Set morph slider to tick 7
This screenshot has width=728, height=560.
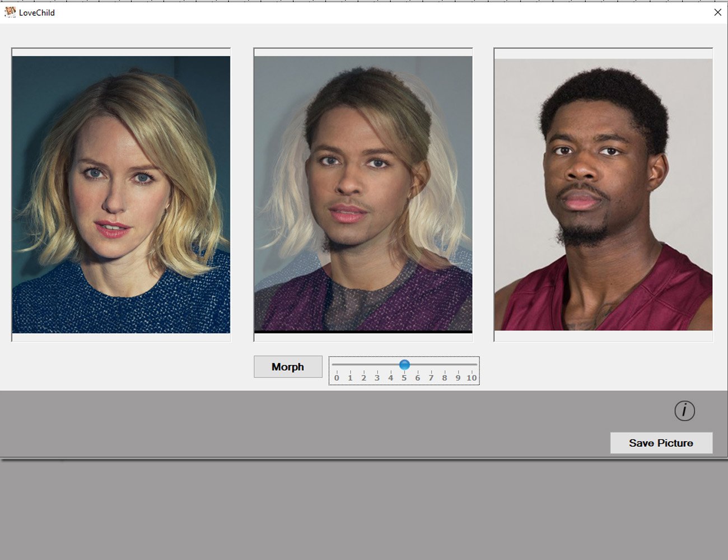[431, 365]
